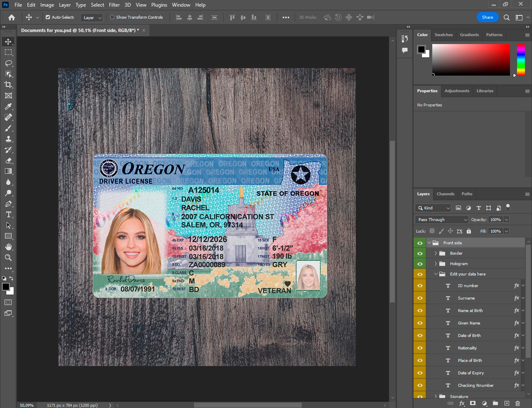Select the Lasso tool
The width and height of the screenshot is (532, 408).
[x=9, y=63]
